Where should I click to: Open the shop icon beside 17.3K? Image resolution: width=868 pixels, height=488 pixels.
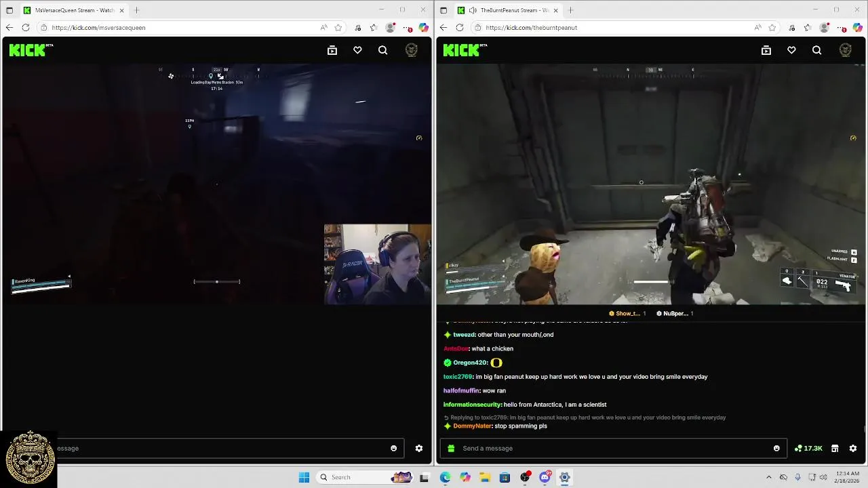pos(835,448)
